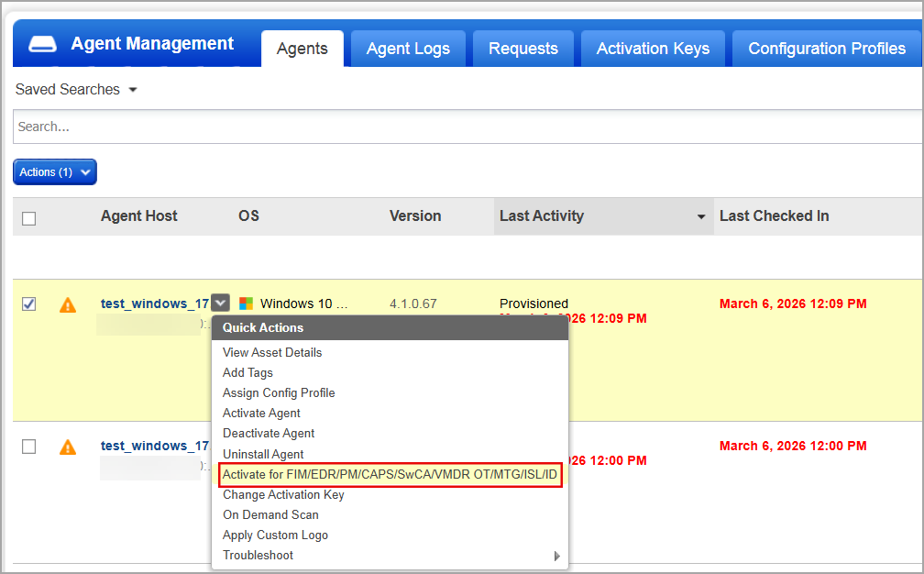Choose Uninstall Agent from Quick Actions
This screenshot has height=574, width=924.
263,454
